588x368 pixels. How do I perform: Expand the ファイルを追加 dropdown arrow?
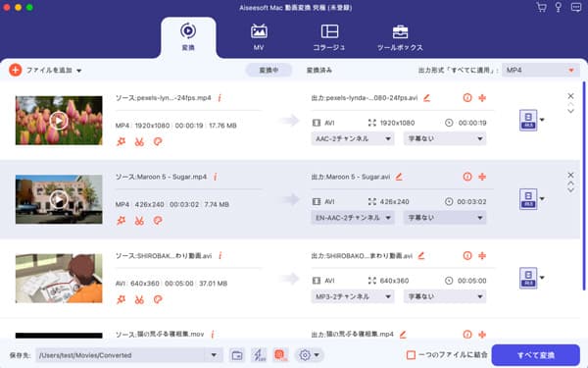point(79,71)
